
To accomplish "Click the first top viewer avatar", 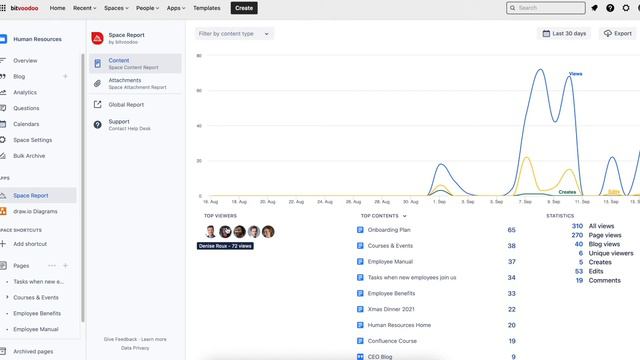I will coord(211,231).
